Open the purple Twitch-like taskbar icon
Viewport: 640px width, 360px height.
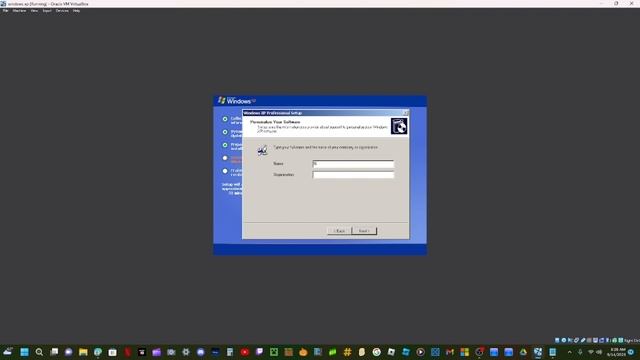[x=259, y=352]
